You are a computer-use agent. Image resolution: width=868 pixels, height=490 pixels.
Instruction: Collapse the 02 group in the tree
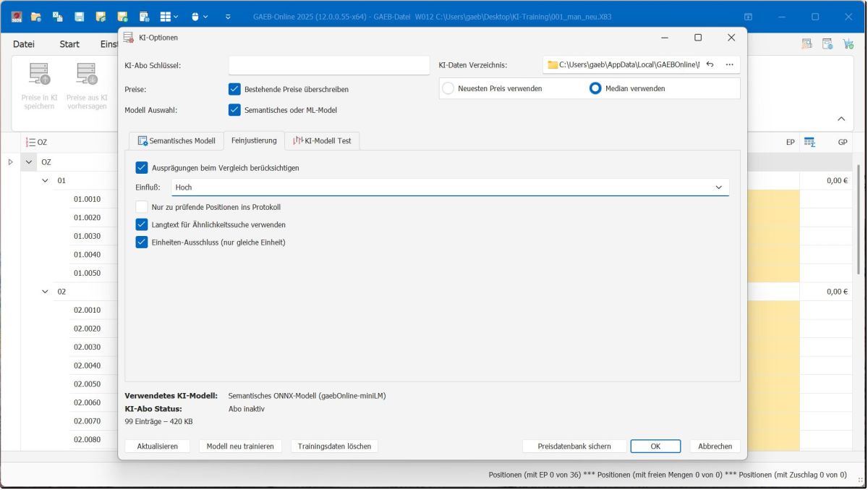click(45, 292)
